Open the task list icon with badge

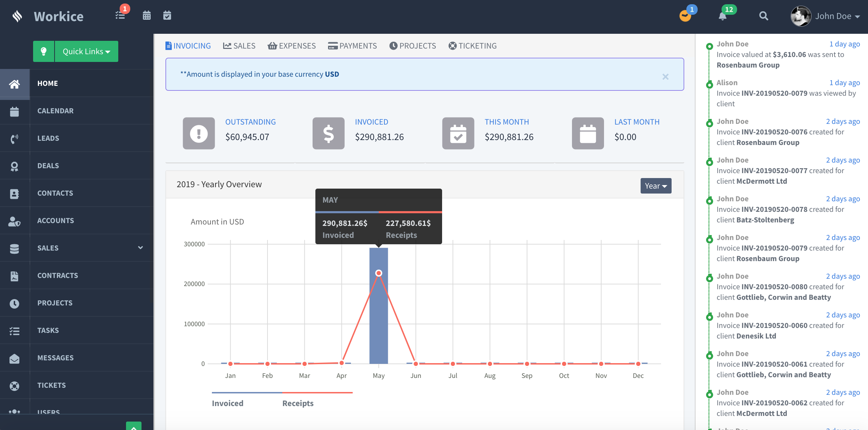point(120,15)
